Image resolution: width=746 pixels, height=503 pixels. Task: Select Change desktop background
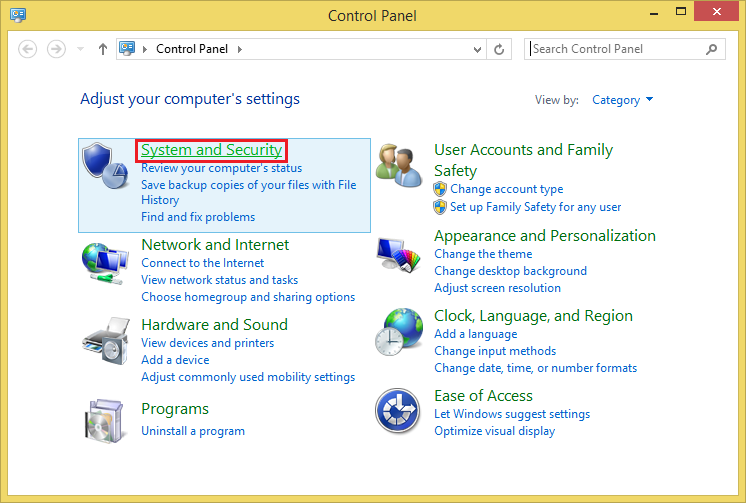[510, 271]
